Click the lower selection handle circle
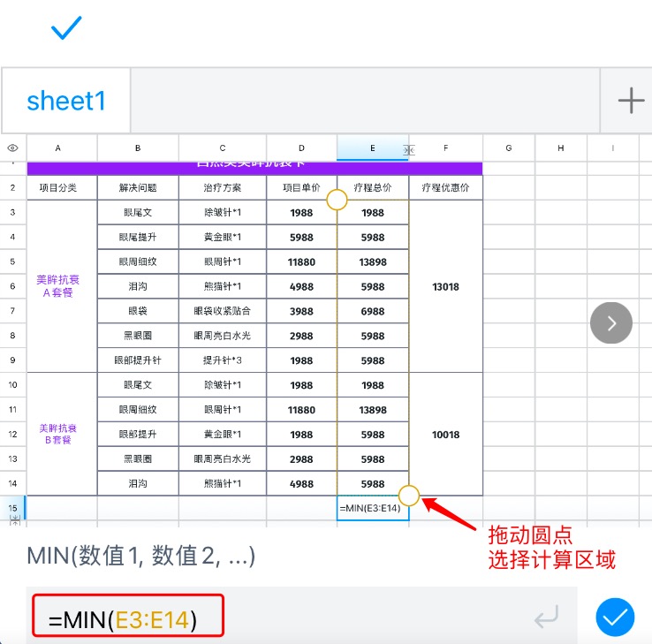The image size is (652, 644). 409,496
